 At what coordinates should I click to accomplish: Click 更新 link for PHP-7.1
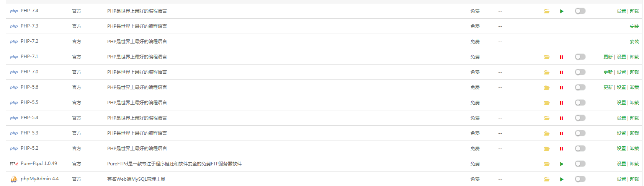(608, 57)
